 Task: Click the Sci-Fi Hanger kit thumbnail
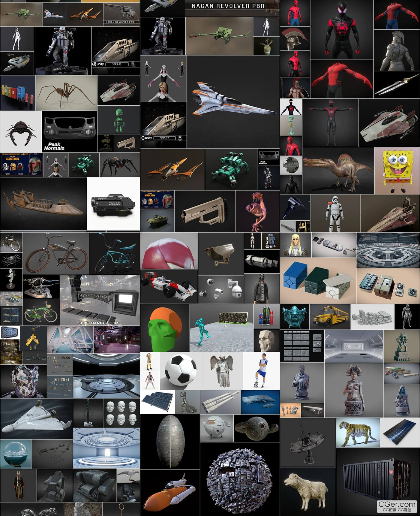[100, 300]
